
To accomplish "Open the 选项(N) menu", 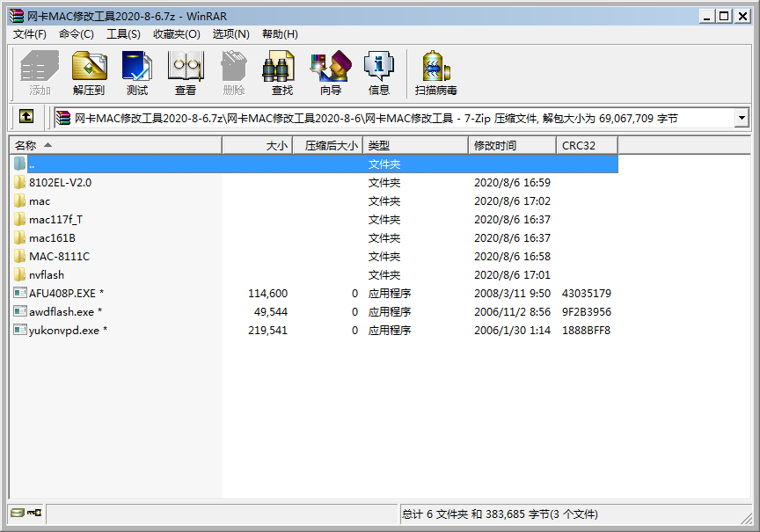I will [x=230, y=34].
